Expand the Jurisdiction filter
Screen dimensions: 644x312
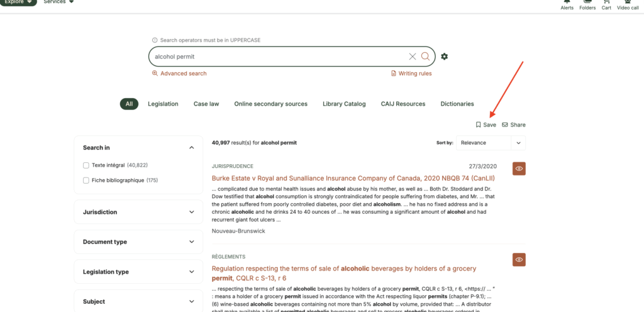138,212
